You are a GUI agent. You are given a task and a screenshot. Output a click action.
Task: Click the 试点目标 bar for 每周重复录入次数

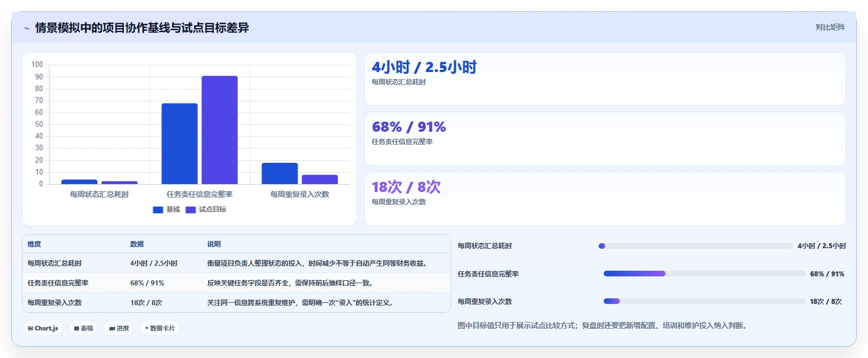click(320, 180)
